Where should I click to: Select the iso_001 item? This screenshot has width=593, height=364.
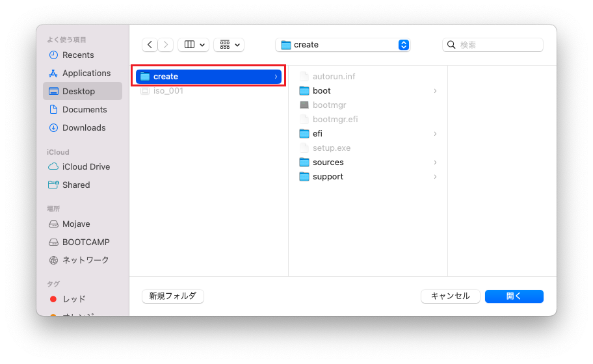[x=208, y=91]
